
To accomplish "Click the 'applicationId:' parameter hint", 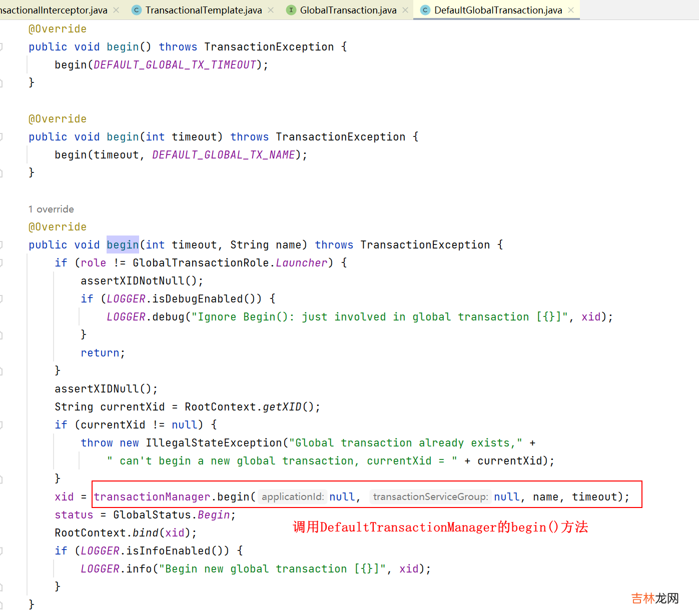I will tap(293, 496).
